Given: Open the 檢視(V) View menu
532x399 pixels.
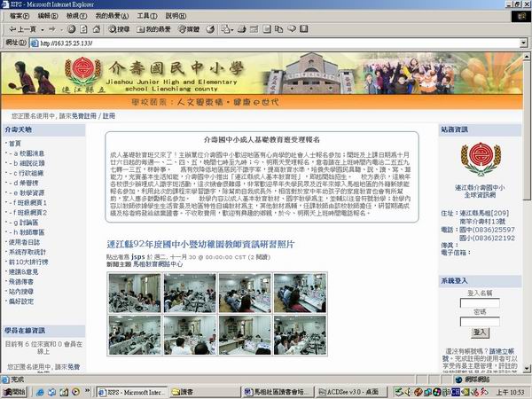Looking at the screenshot, I should 76,16.
